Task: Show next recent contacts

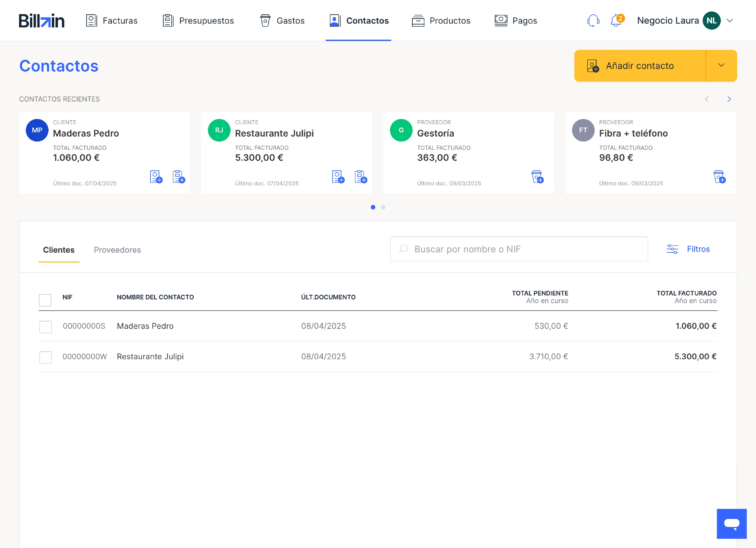Action: point(729,99)
